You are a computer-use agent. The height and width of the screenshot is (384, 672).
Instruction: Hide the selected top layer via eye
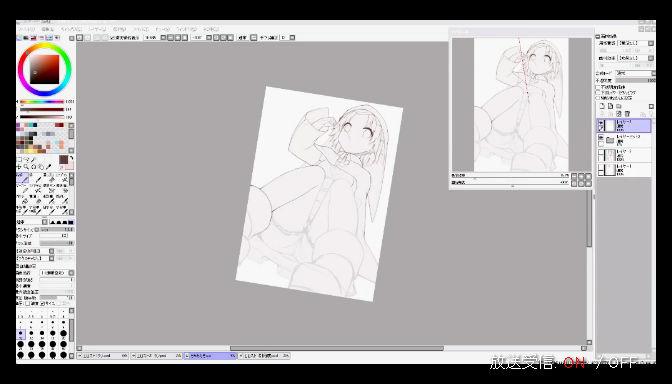(601, 123)
